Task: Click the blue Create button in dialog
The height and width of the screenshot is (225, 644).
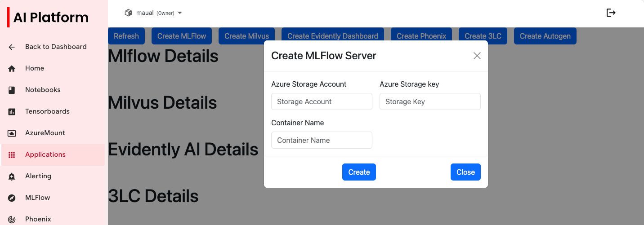Action: point(359,172)
